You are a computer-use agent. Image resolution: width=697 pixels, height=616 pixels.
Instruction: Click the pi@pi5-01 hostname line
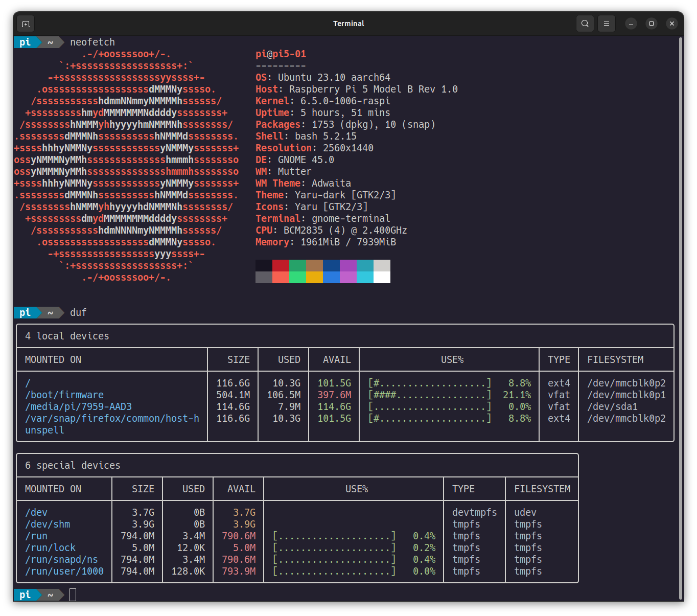281,54
